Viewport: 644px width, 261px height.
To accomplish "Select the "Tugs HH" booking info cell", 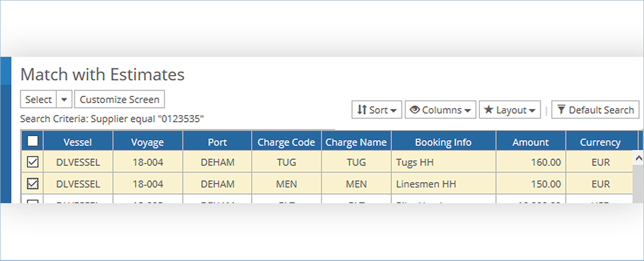I will [443, 162].
